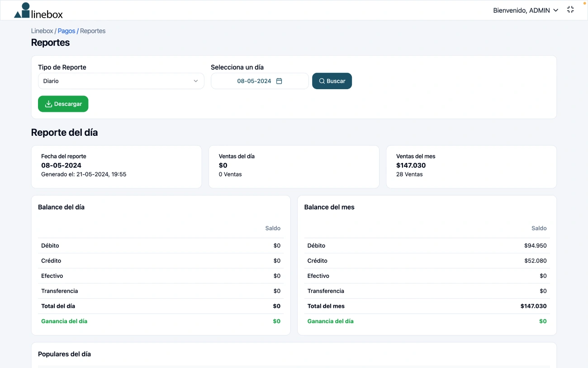Click the orange notification dot at top right

(584, 2)
